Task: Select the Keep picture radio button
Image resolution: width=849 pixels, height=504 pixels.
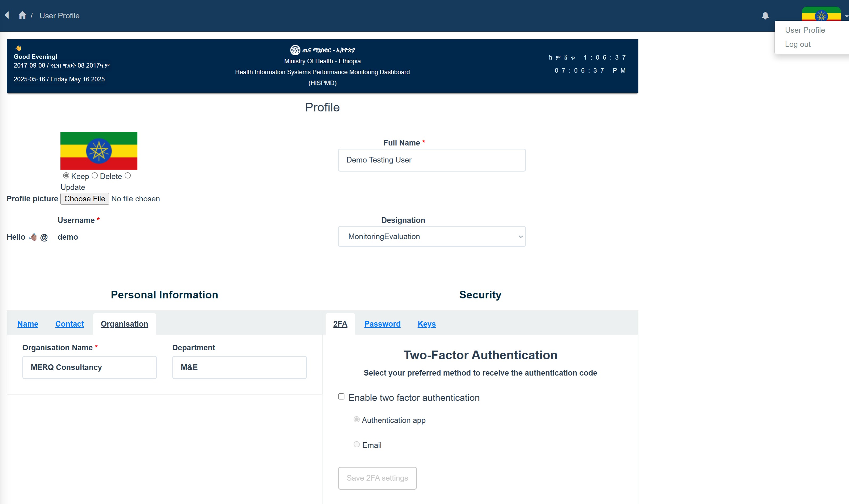Action: [x=66, y=176]
